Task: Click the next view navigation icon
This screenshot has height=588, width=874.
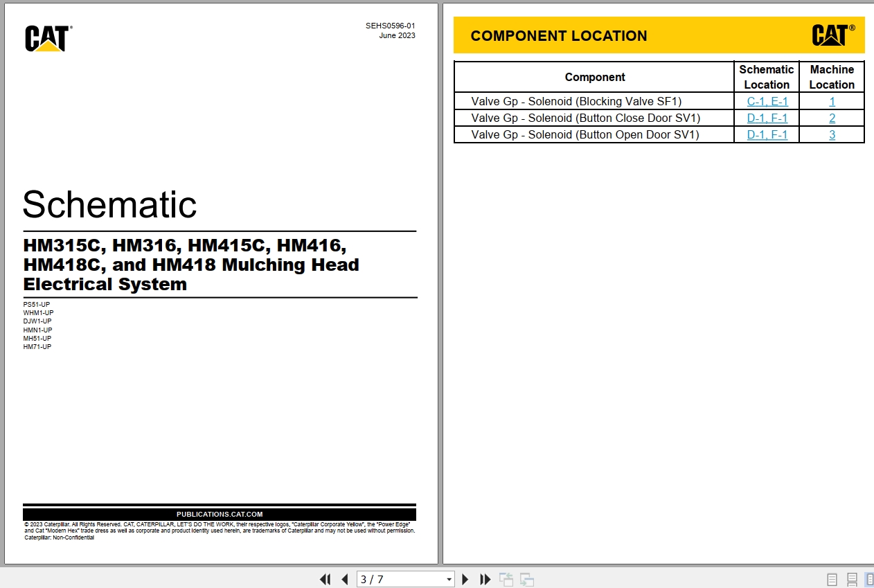Action: (x=527, y=580)
